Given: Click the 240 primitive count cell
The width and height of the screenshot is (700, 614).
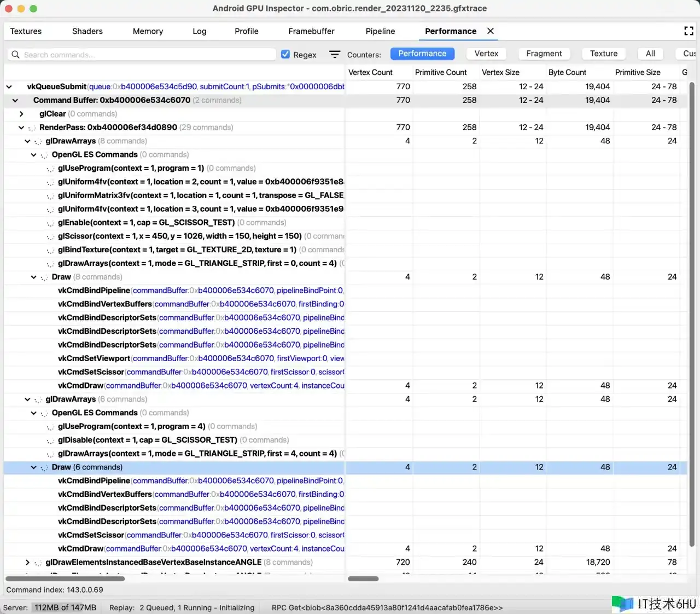Looking at the screenshot, I should (469, 562).
